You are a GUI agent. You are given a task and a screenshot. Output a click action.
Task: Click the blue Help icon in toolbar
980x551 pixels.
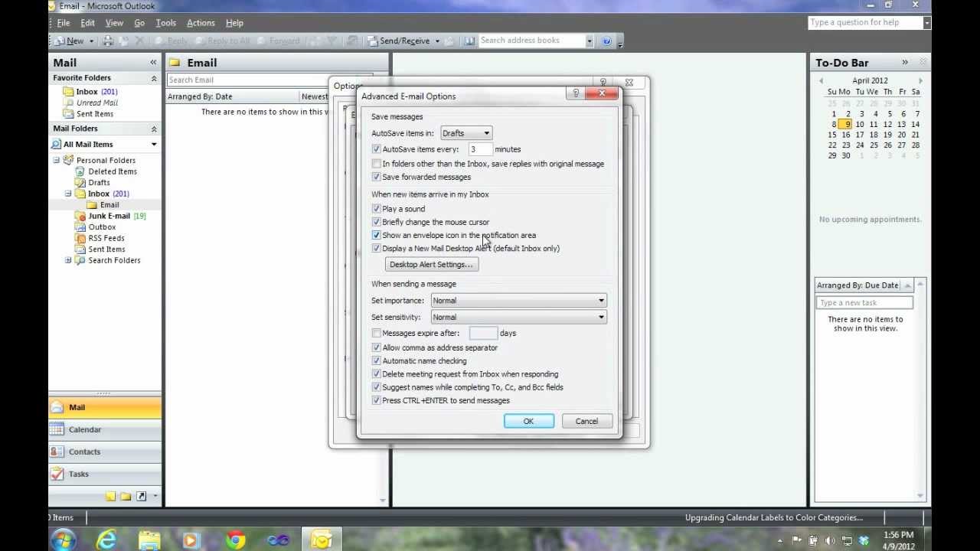point(606,41)
